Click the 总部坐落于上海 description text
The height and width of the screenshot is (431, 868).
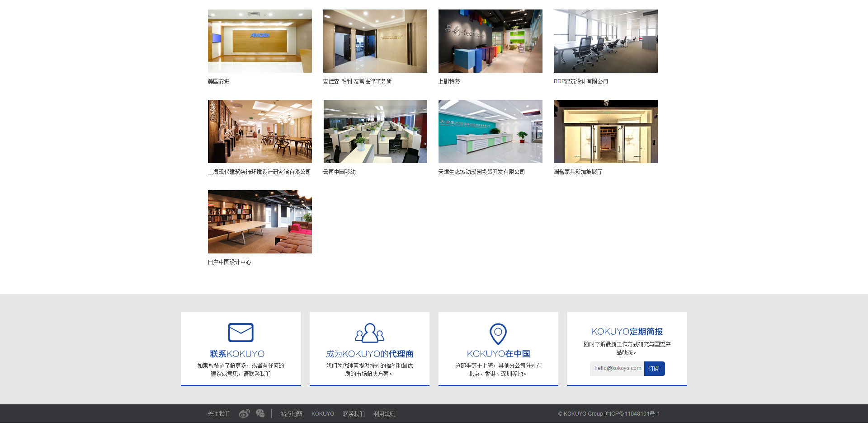498,370
